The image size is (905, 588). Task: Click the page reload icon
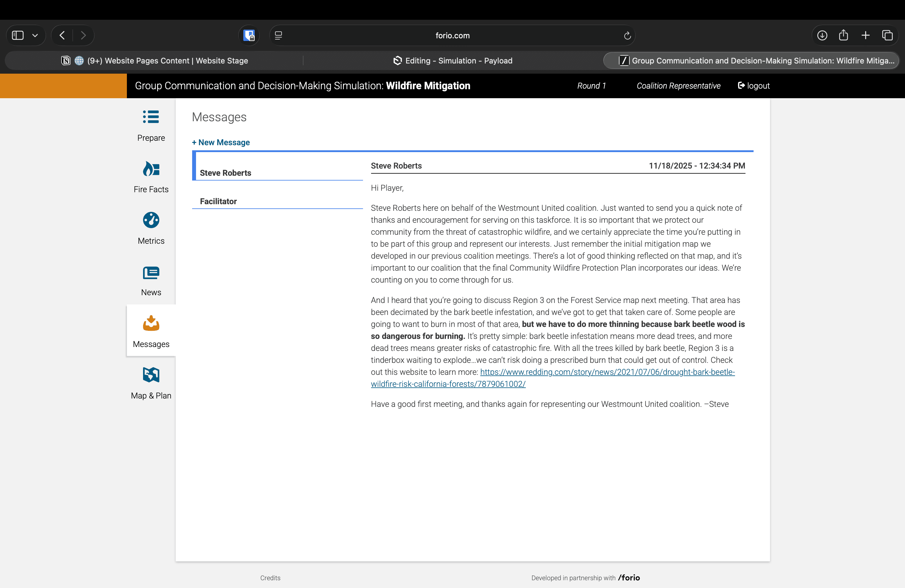[x=627, y=36]
